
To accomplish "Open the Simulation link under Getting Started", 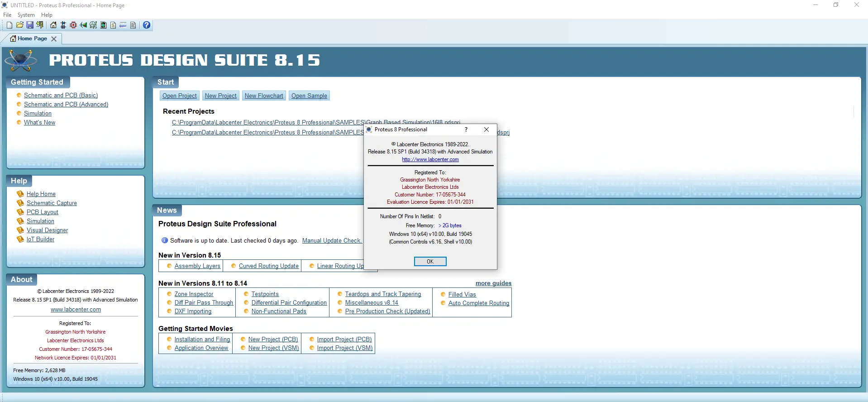I will [38, 113].
